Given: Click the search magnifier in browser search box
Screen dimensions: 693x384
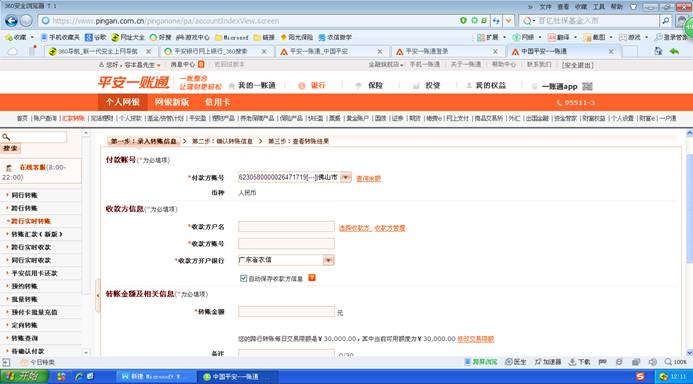Looking at the screenshot, I should (665, 21).
